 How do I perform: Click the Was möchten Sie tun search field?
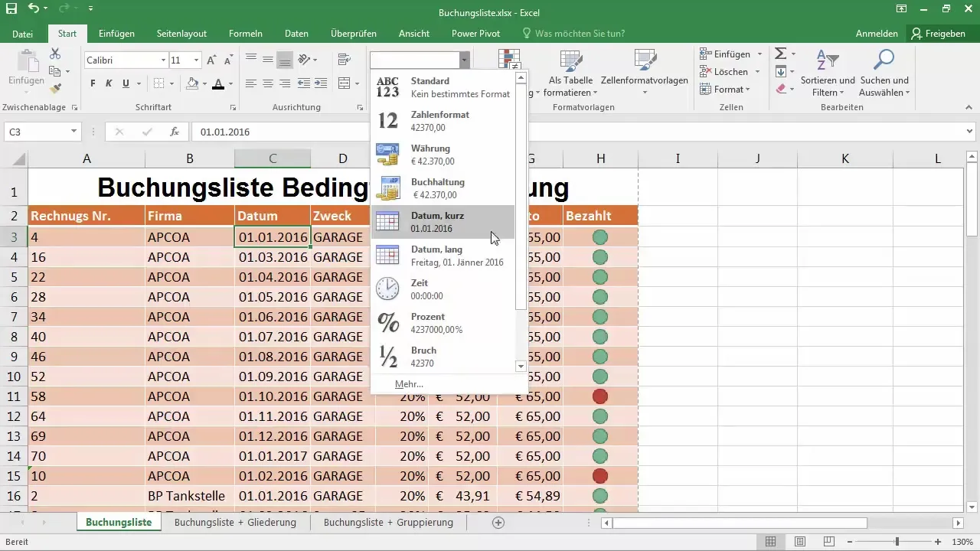573,34
